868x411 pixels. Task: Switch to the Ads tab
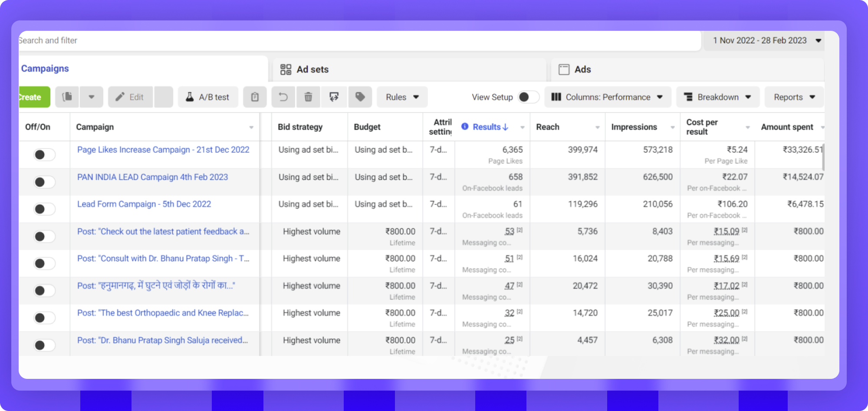582,69
